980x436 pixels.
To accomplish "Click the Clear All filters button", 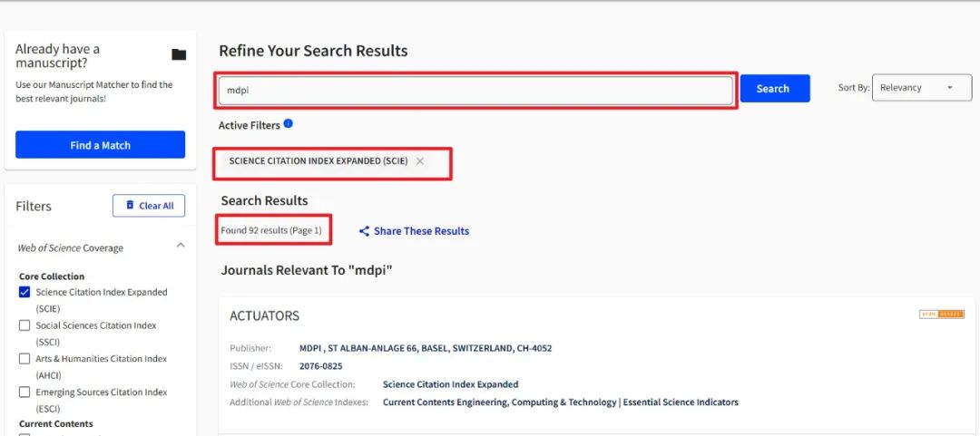I will click(149, 206).
